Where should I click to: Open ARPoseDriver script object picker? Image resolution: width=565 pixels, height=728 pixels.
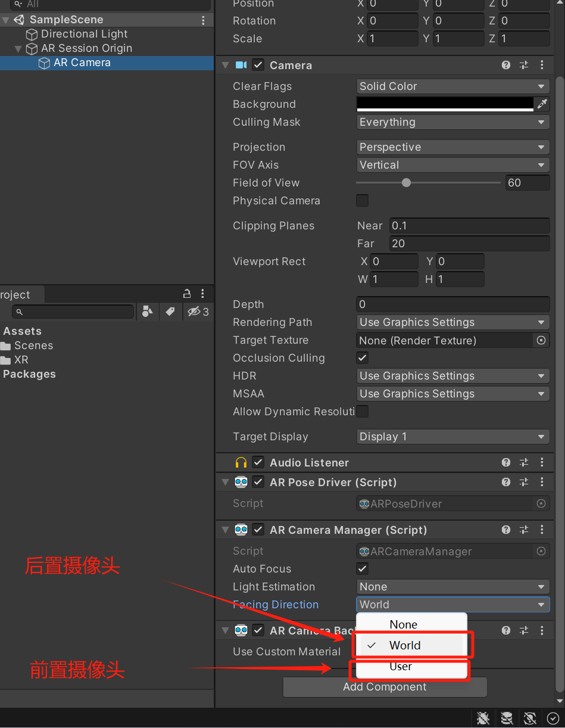(x=541, y=503)
